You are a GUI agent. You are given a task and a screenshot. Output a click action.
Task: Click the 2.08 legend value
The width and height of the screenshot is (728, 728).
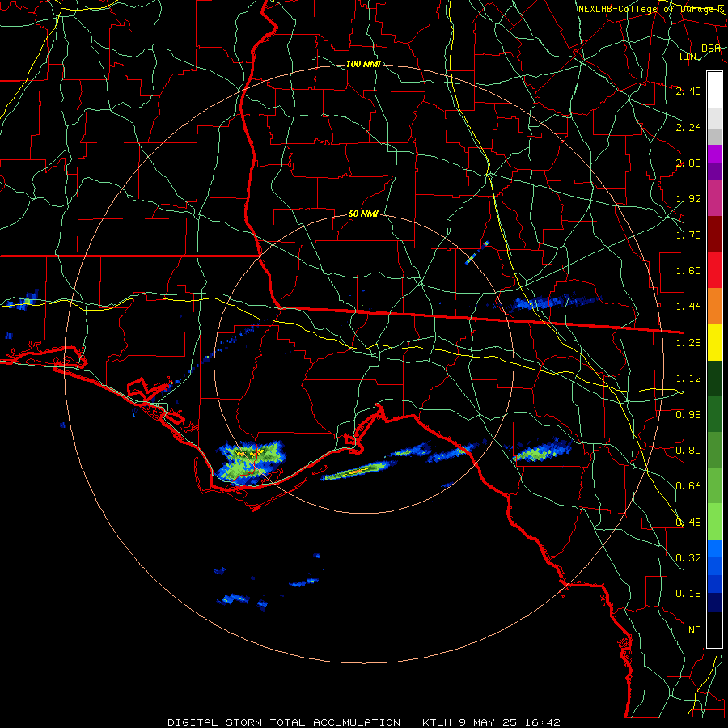coord(688,163)
